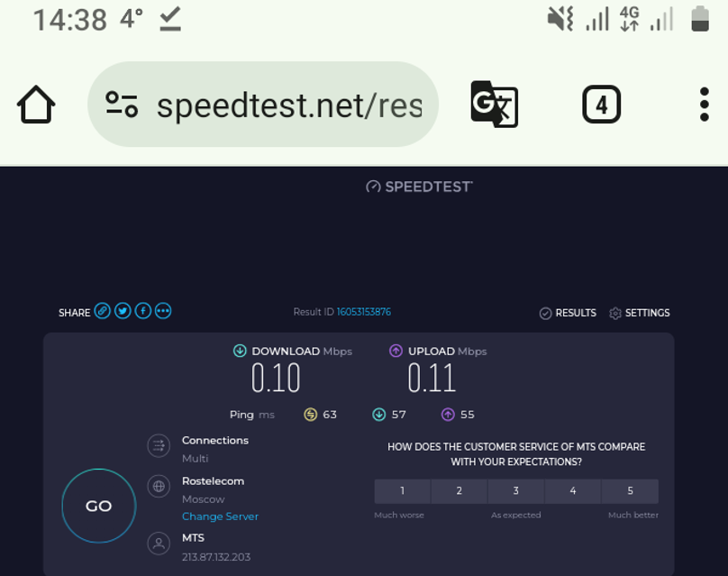Rate MTS customer service as 1

(403, 491)
